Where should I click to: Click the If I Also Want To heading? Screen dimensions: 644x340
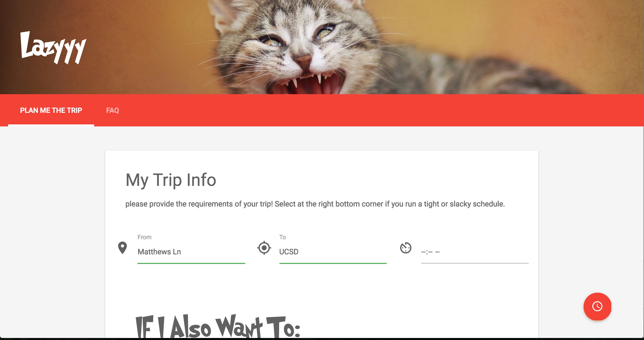pos(218,326)
